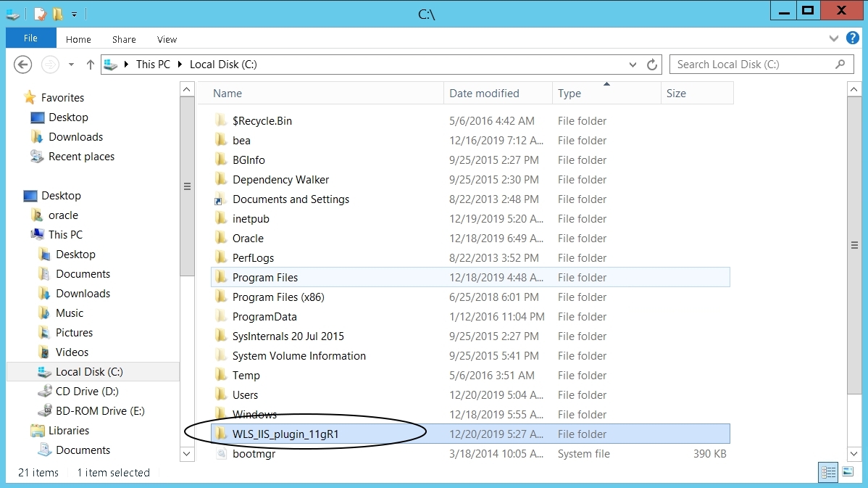Viewport: 868px width, 488px height.
Task: Sort by the Size column header
Action: (x=697, y=93)
